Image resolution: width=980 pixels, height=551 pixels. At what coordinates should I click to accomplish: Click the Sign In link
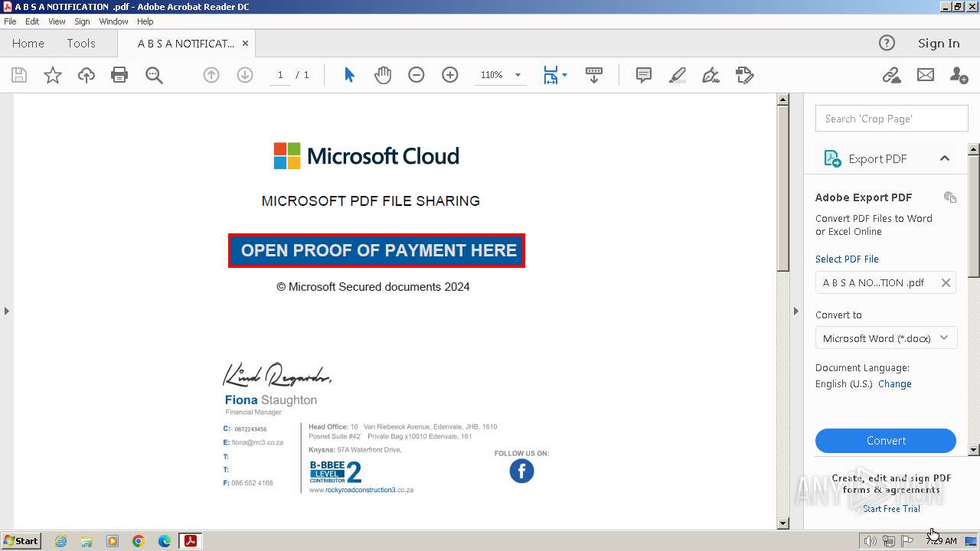tap(939, 44)
